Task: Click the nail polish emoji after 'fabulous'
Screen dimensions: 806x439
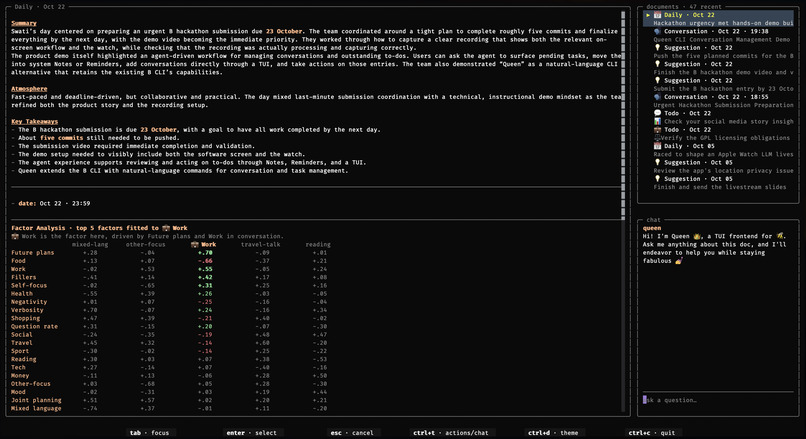Action: [679, 261]
